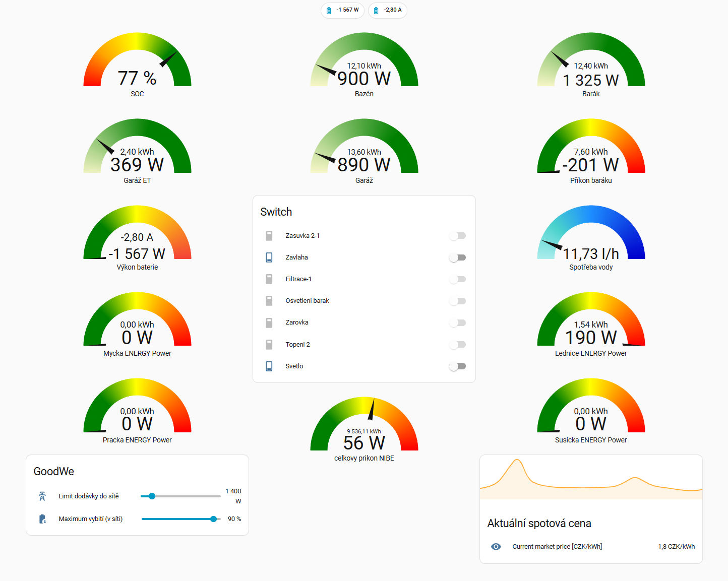Toggle the Osvetleni barak switch
728x581 pixels.
pos(458,301)
